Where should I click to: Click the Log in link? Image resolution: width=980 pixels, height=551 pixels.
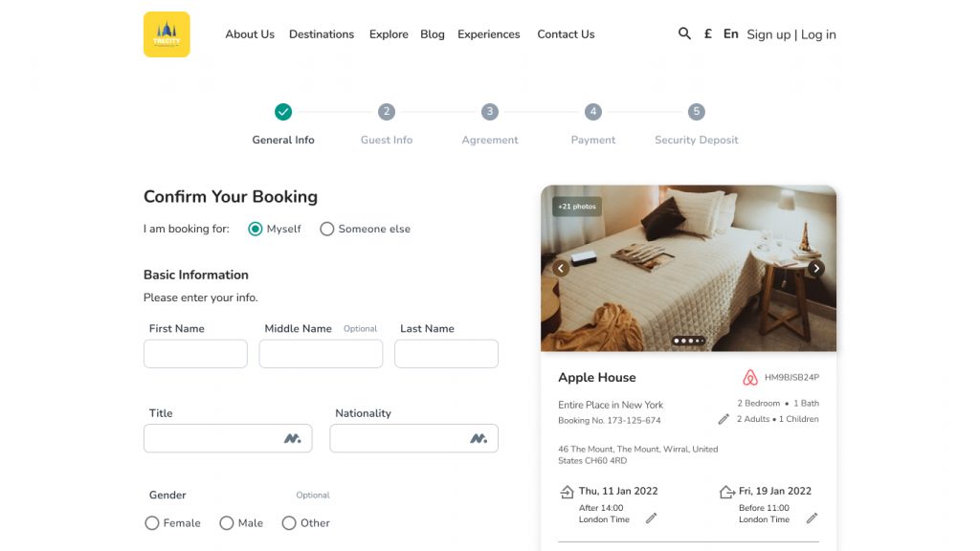(818, 34)
